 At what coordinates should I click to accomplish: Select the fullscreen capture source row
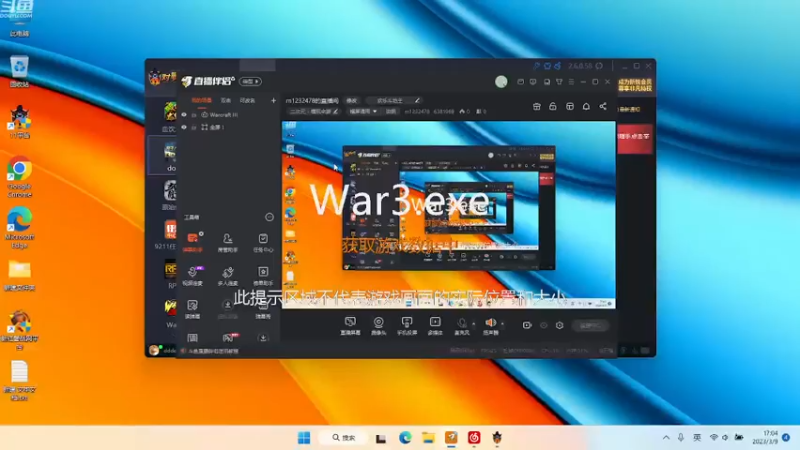pyautogui.click(x=229, y=127)
